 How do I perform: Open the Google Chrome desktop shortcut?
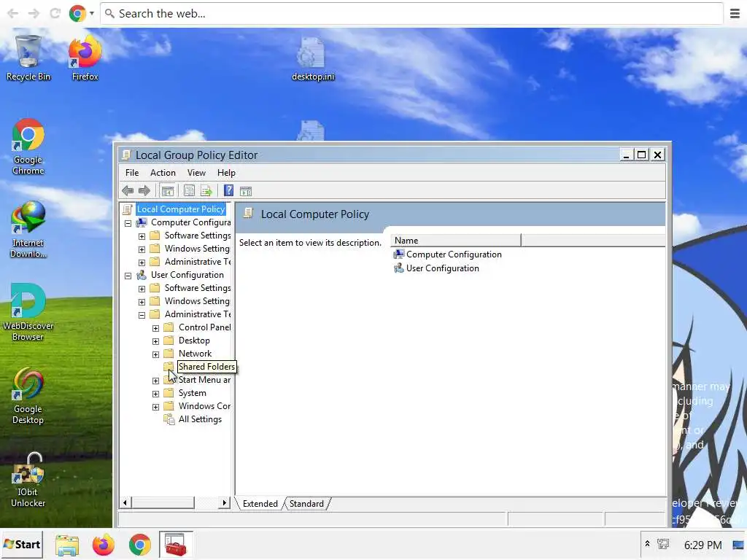click(28, 147)
